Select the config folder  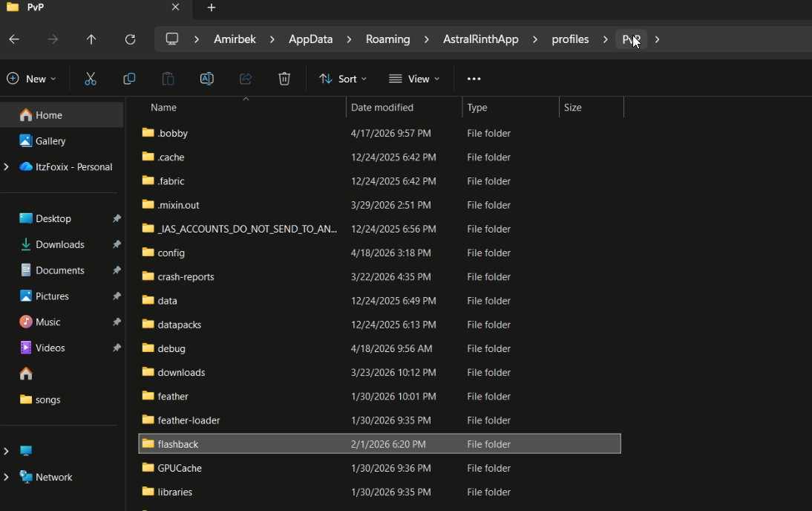379,253
